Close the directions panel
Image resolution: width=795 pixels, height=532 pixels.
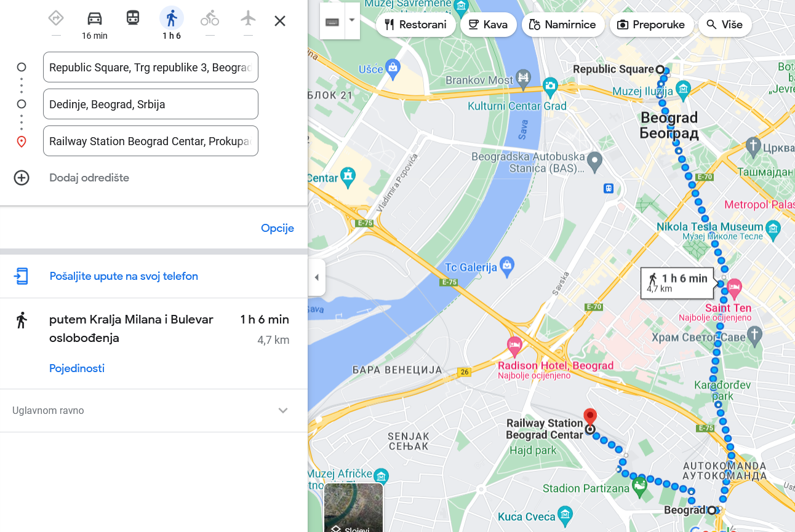(280, 21)
